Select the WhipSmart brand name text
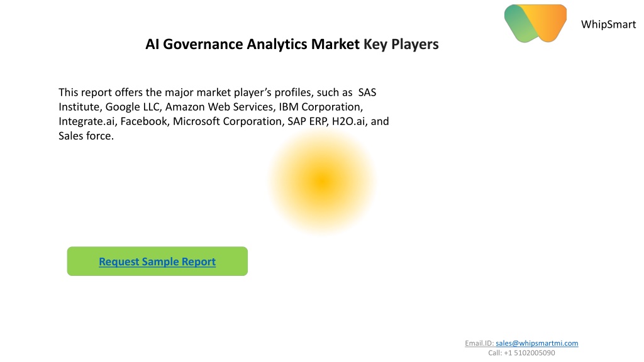The image size is (644, 362). coord(608,25)
